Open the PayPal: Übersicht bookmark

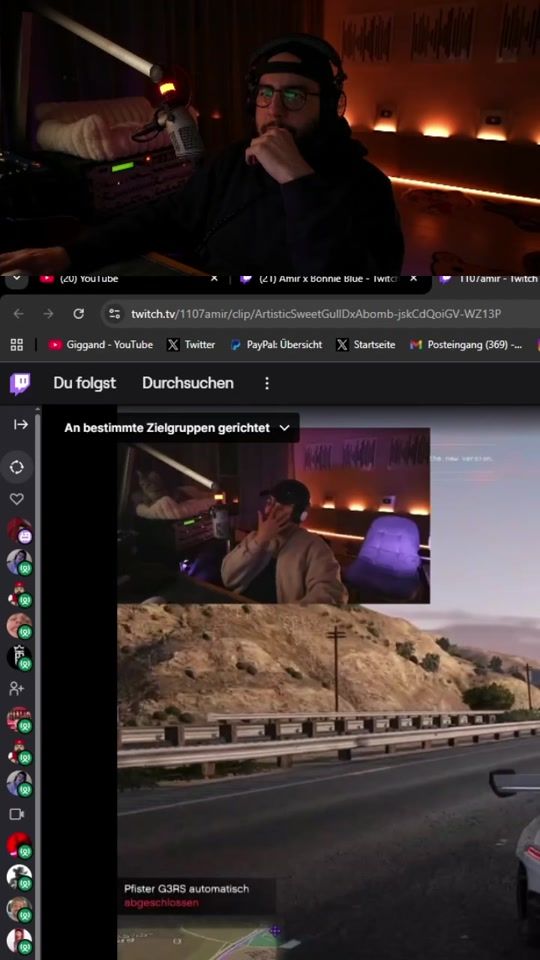(276, 345)
